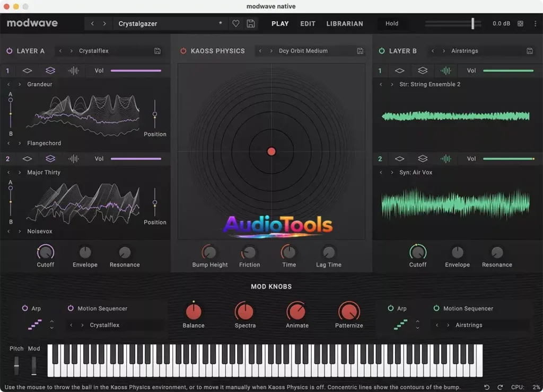Click the save icon next to the Airstrings preset
The width and height of the screenshot is (543, 392).
coord(529,51)
